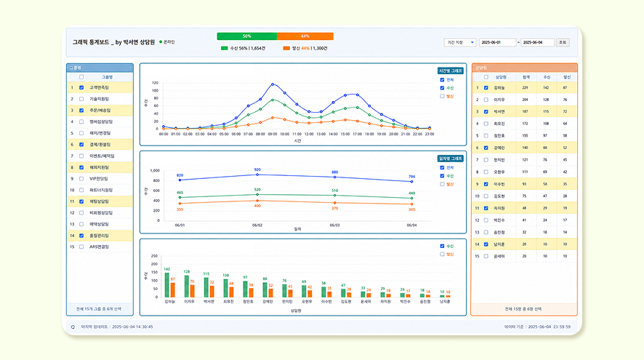Click the 수신 value 97 in agent row 5
This screenshot has width=644, height=360.
[x=545, y=135]
